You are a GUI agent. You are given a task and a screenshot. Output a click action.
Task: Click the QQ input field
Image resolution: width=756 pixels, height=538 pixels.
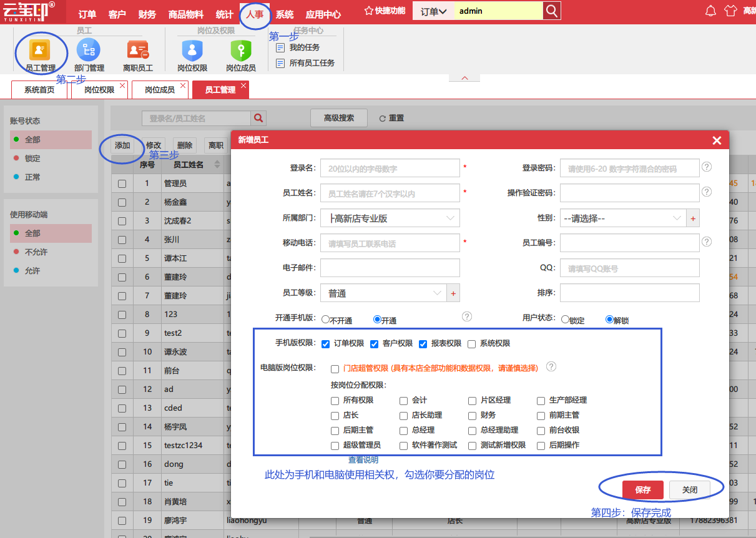[x=630, y=268]
